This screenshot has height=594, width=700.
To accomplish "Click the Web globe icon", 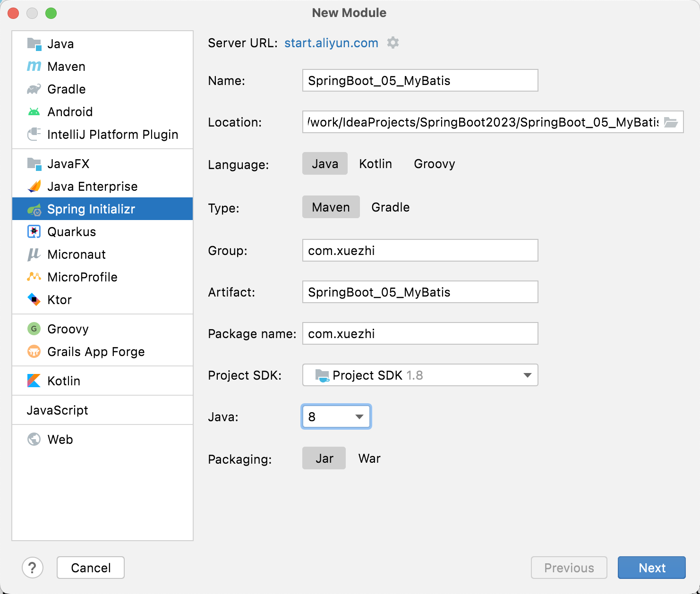I will pos(34,440).
